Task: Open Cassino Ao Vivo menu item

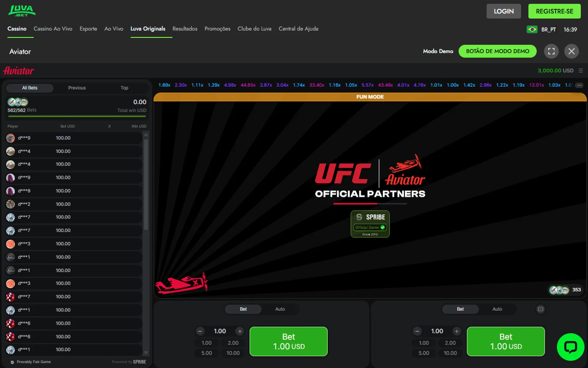Action: 53,29
